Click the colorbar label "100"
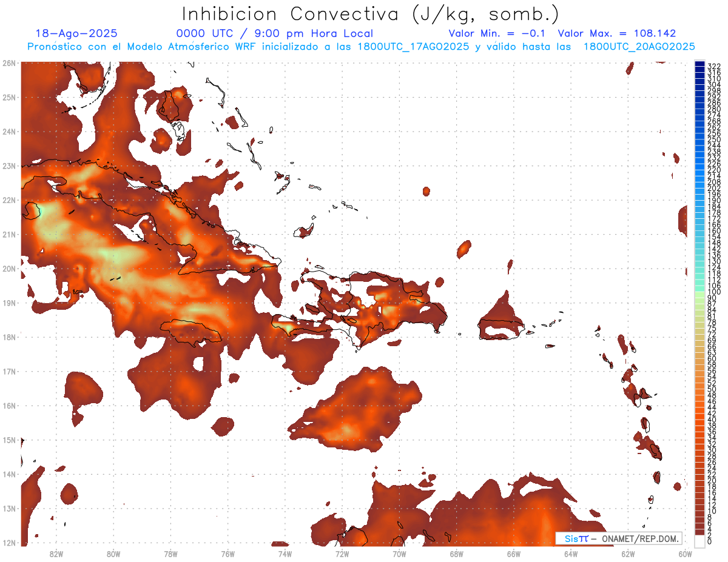 714,292
